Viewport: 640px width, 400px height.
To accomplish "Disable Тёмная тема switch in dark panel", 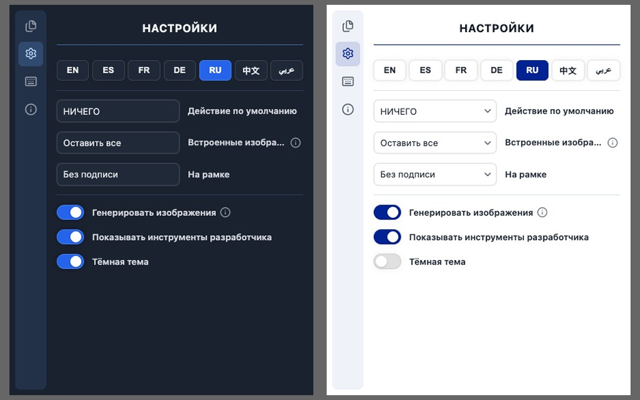I will (x=70, y=262).
